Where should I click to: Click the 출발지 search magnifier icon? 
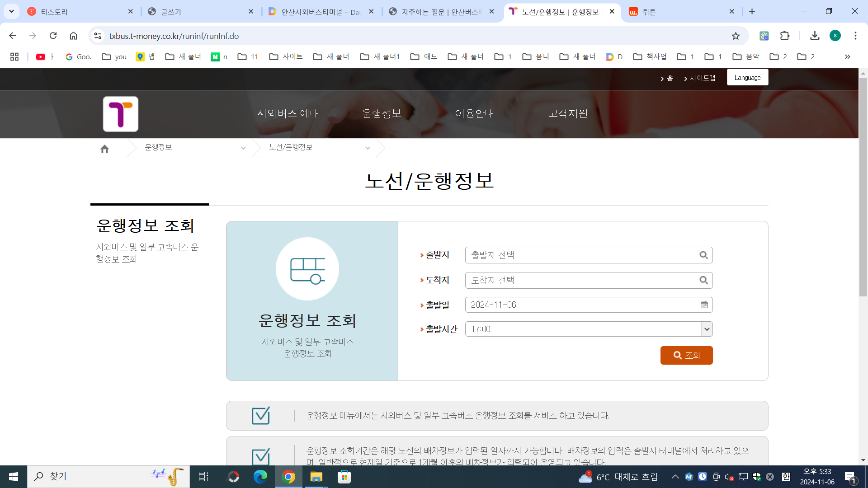coord(703,255)
